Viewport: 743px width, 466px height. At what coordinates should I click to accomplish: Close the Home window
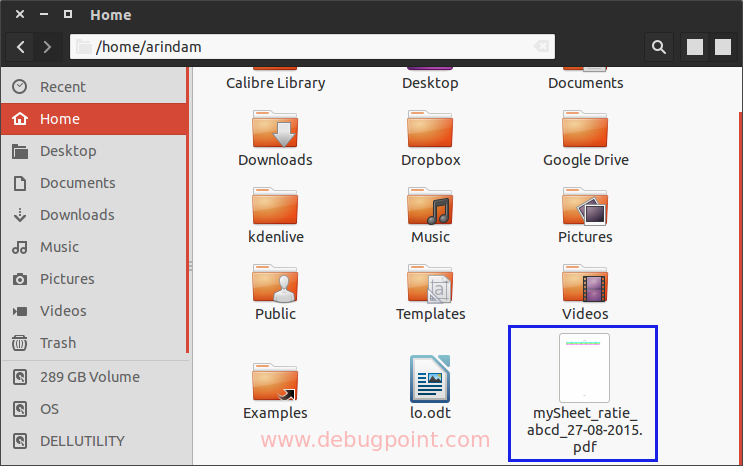pyautogui.click(x=20, y=14)
